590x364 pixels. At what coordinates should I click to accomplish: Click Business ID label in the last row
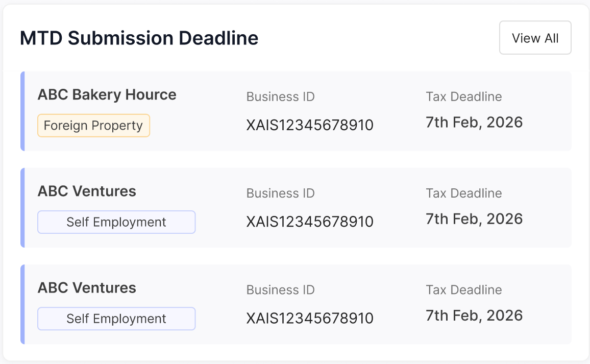tap(280, 289)
